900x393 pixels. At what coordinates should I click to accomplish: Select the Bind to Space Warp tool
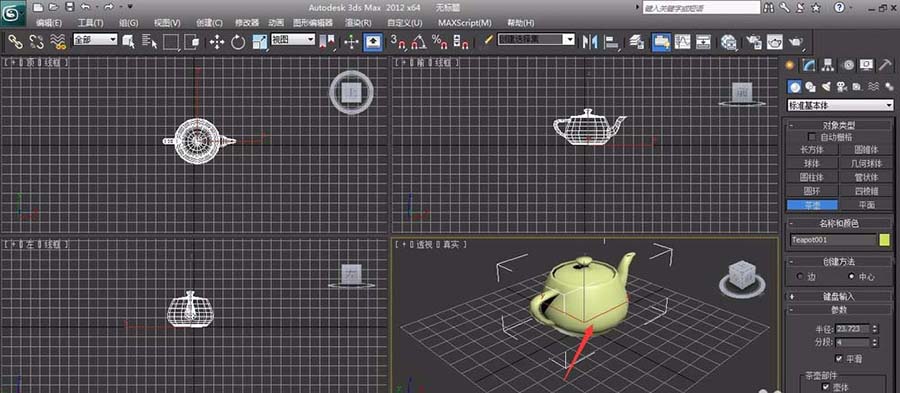click(x=57, y=41)
